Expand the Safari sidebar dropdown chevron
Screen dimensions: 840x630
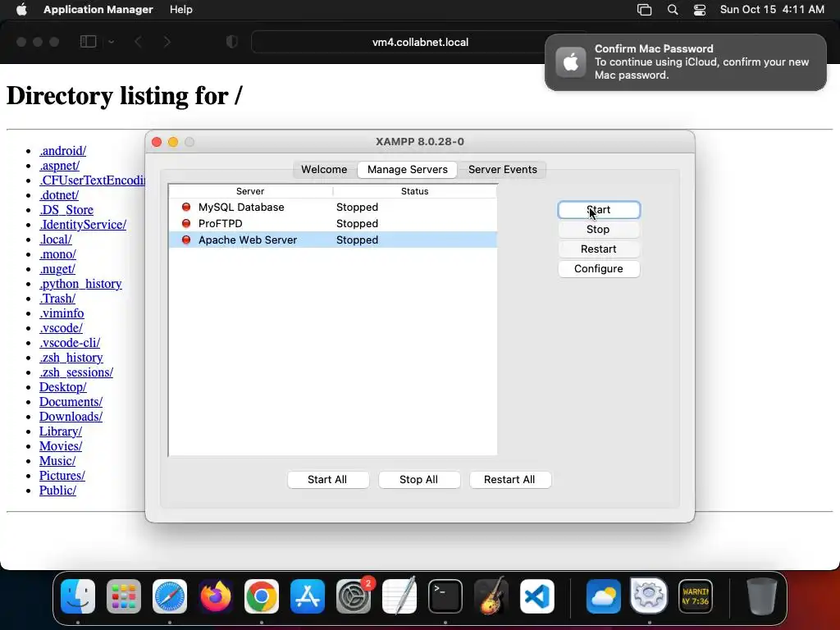point(111,42)
